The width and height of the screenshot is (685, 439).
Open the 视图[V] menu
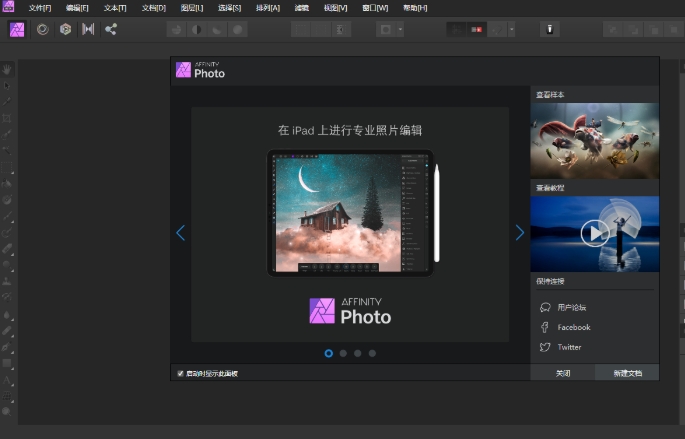pyautogui.click(x=336, y=8)
